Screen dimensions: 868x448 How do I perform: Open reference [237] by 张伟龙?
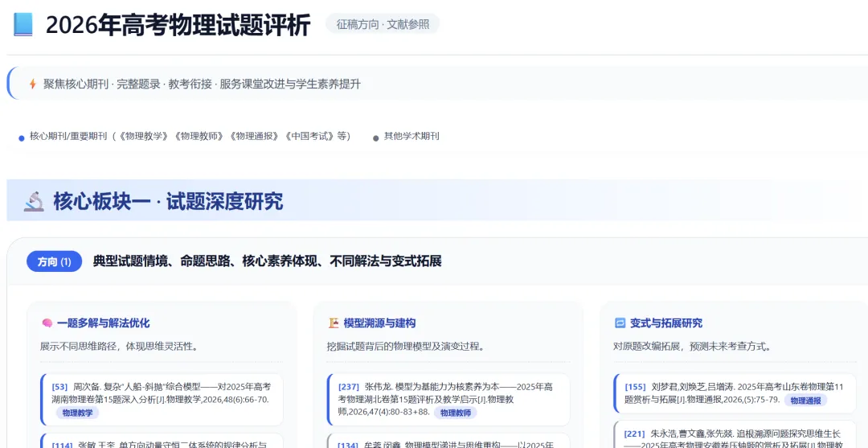pos(448,399)
